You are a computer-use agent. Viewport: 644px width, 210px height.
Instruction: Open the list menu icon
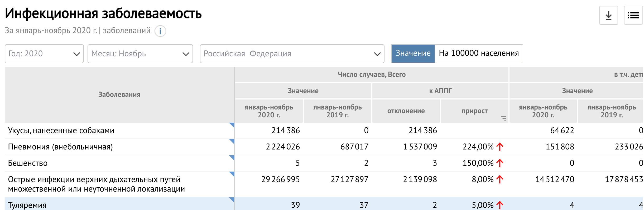pos(633,16)
